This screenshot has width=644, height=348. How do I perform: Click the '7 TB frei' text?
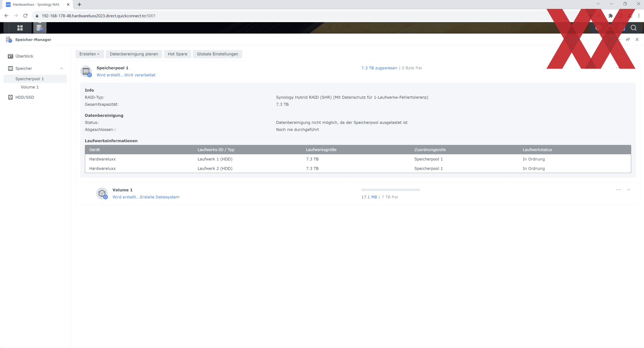390,197
